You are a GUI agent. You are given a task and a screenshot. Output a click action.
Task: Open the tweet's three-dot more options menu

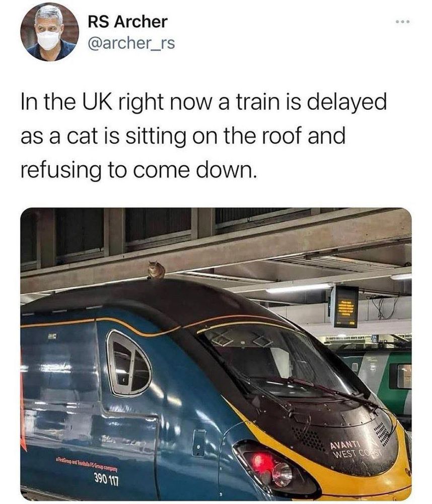402,22
